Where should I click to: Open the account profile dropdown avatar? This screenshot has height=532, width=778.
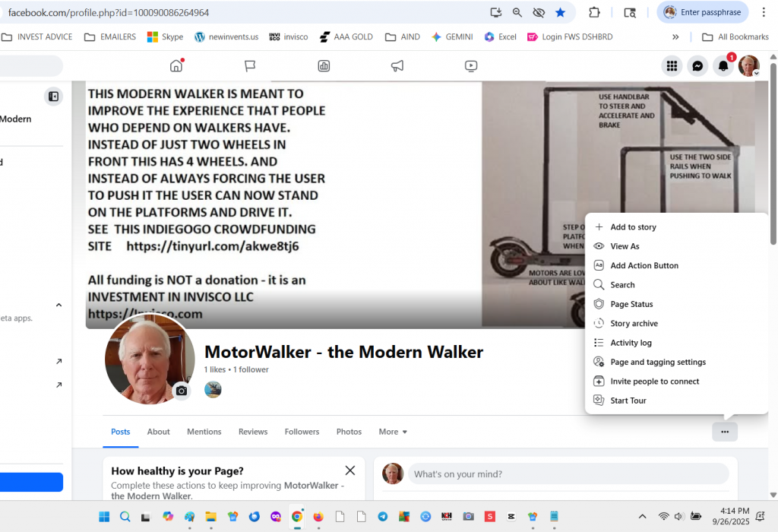click(749, 66)
